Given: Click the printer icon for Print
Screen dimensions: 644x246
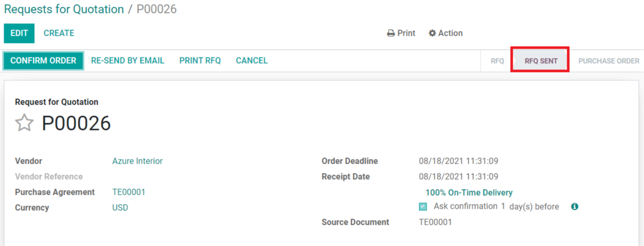Looking at the screenshot, I should (391, 33).
